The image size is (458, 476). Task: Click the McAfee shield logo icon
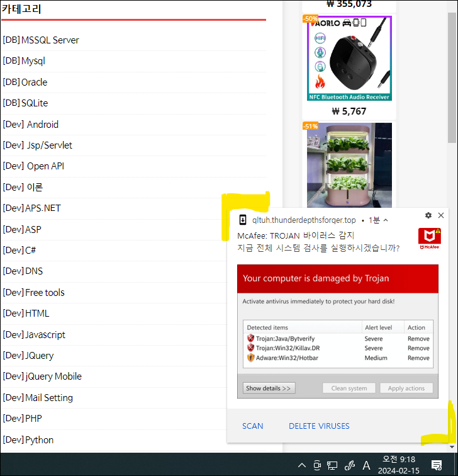click(x=429, y=239)
